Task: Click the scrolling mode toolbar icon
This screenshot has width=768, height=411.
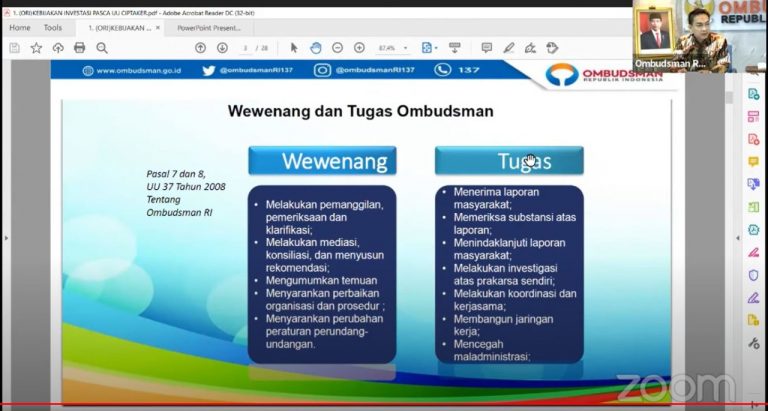Action: tap(455, 48)
